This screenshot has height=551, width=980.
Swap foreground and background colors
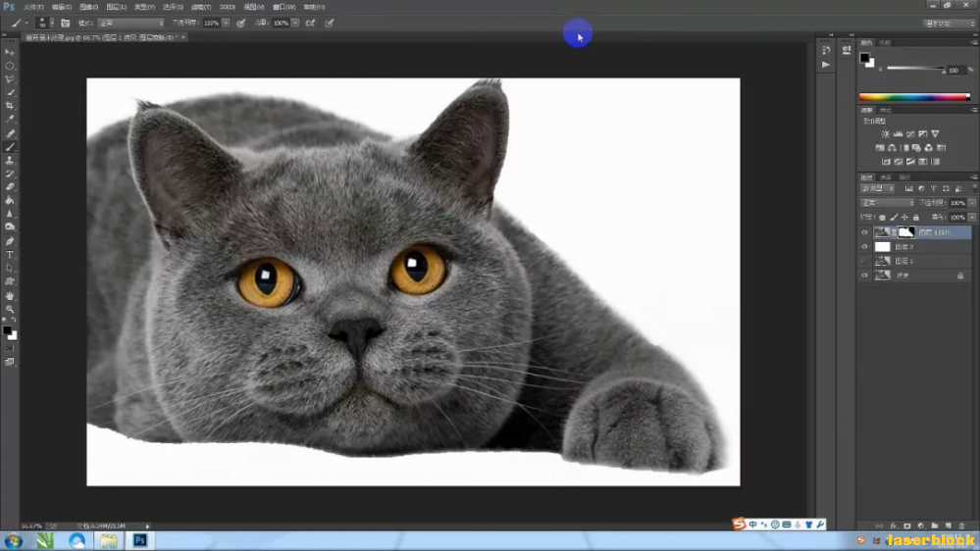point(14,320)
